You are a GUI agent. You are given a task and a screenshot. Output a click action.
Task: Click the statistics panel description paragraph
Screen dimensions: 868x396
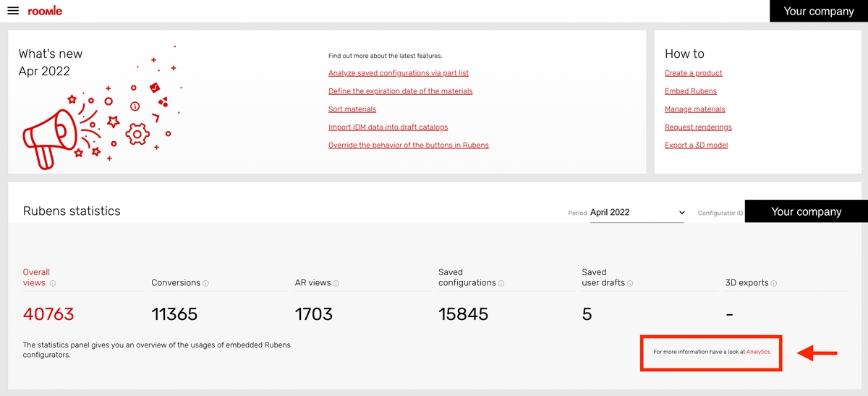[157, 350]
